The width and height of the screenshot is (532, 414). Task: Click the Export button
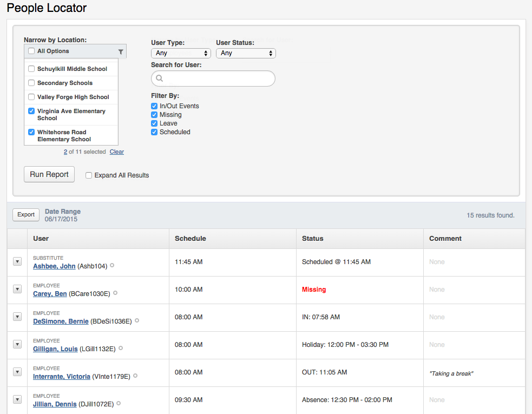pyautogui.click(x=26, y=215)
